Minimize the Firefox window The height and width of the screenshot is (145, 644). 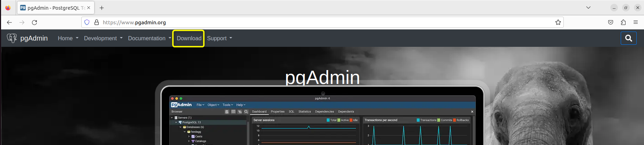pyautogui.click(x=614, y=8)
